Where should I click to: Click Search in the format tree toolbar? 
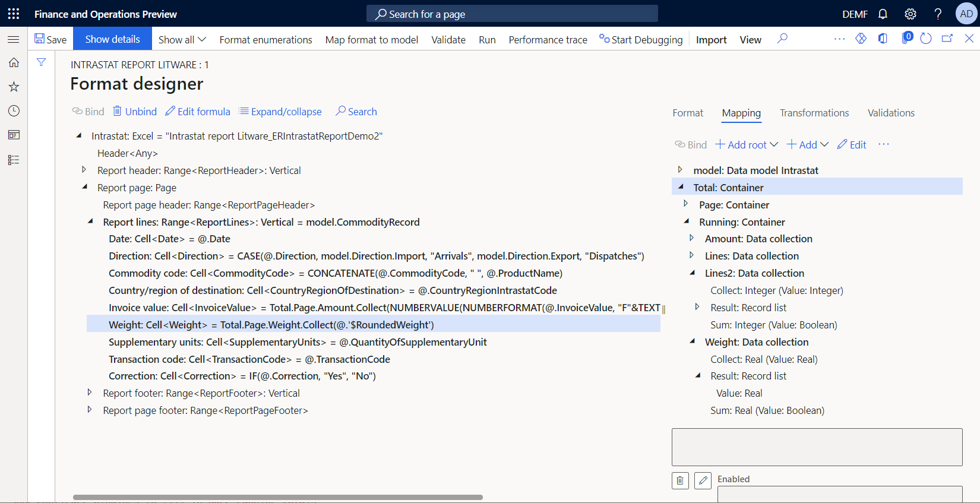pos(356,112)
